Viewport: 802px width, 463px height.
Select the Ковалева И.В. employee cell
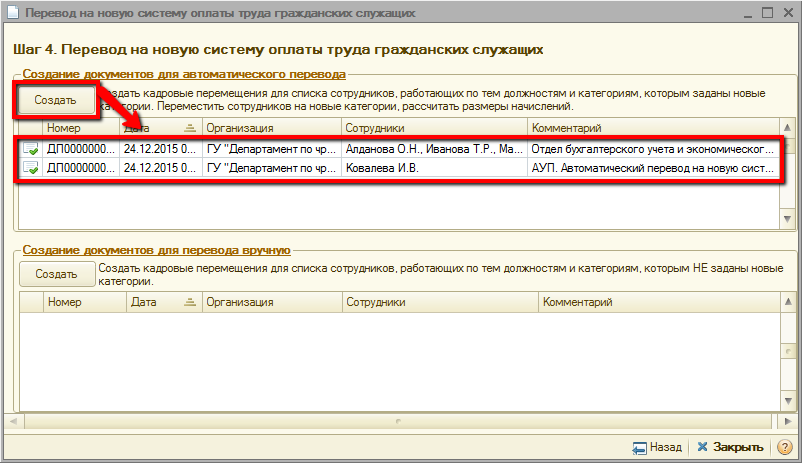click(433, 169)
